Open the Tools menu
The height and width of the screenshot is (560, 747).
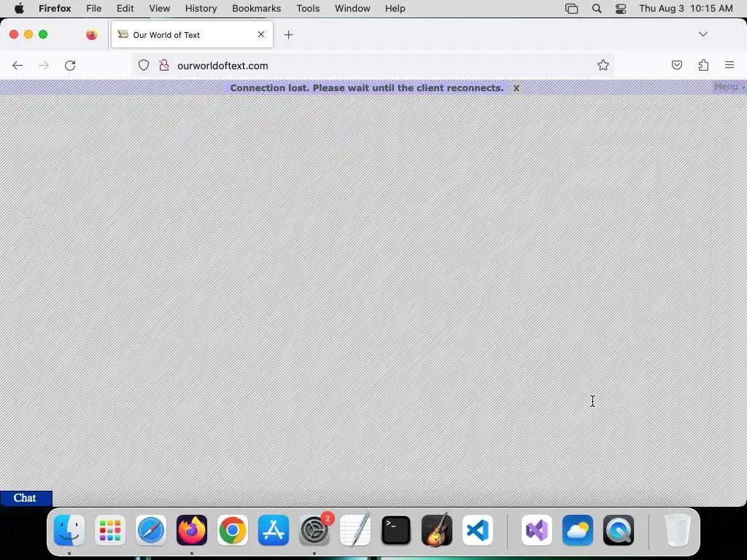click(x=308, y=9)
